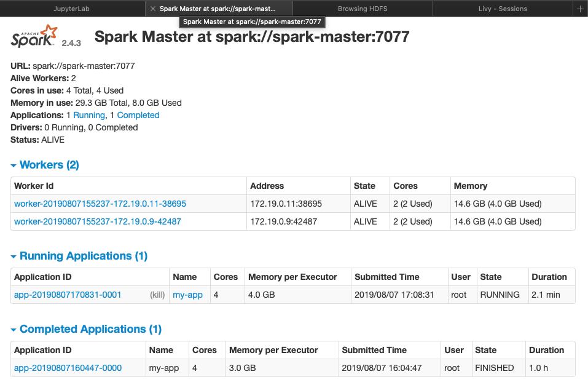
Task: Click submitted time 2019/08/07 16:04:47
Action: point(382,368)
